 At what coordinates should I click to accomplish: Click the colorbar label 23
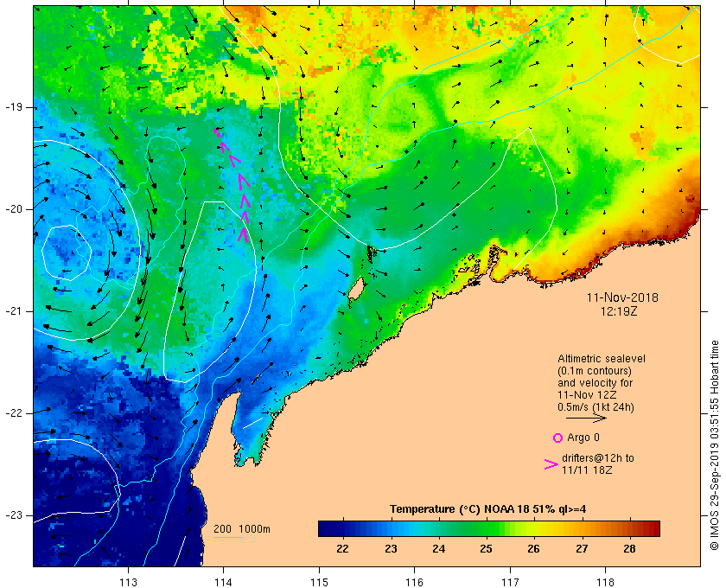(391, 549)
